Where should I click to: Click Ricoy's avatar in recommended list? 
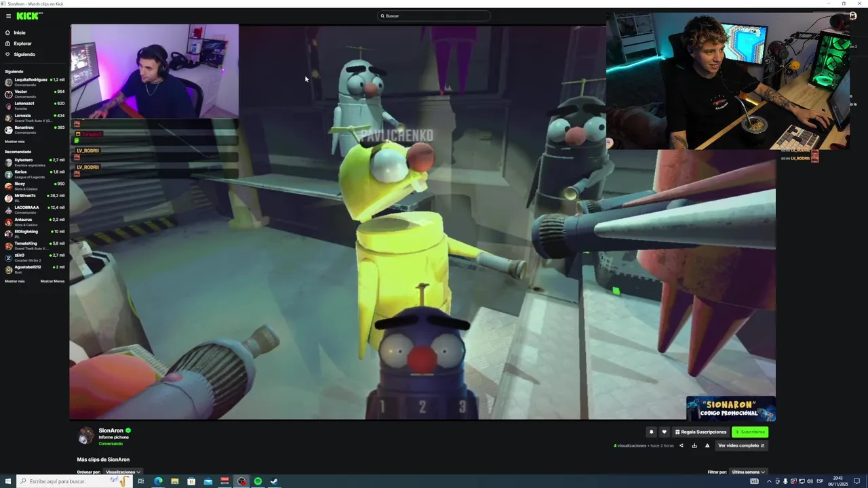pos(9,186)
